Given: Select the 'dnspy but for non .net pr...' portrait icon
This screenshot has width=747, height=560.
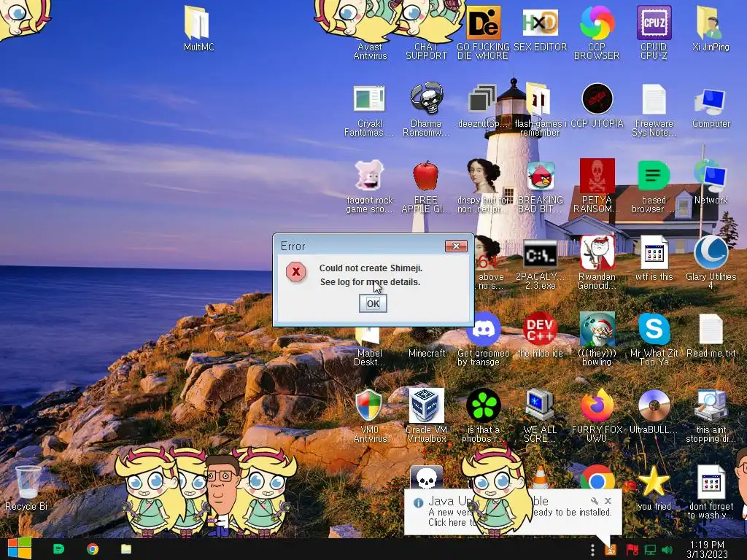Looking at the screenshot, I should point(483,186).
